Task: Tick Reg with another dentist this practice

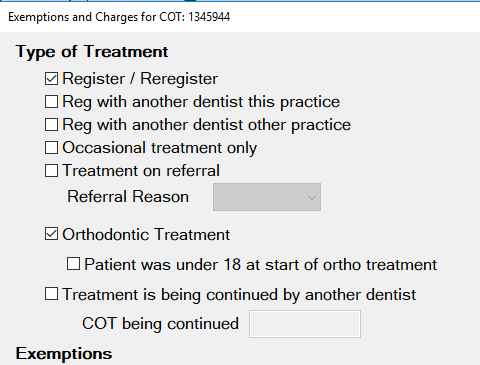Action: [x=51, y=102]
